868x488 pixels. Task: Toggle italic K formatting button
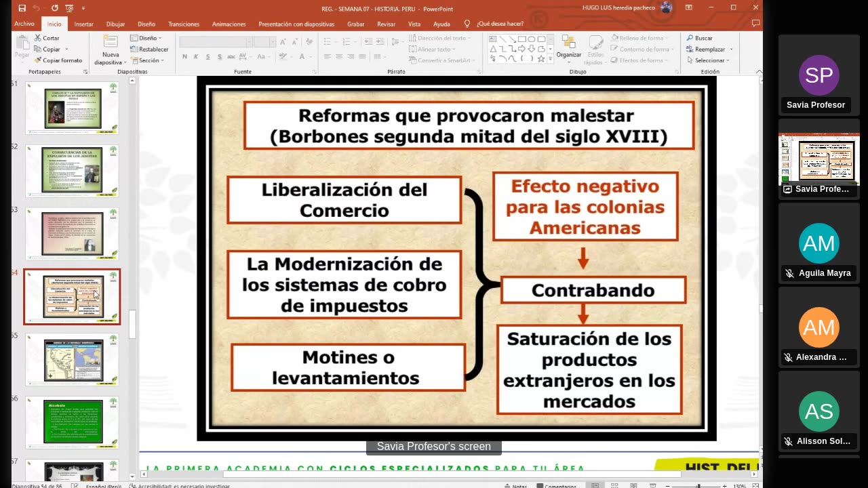(197, 57)
